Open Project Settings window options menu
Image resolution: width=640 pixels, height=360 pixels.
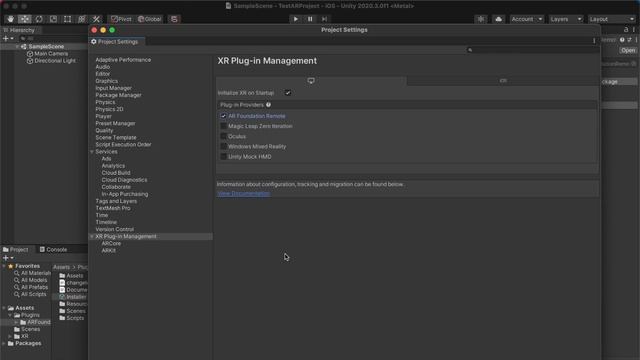tap(594, 40)
